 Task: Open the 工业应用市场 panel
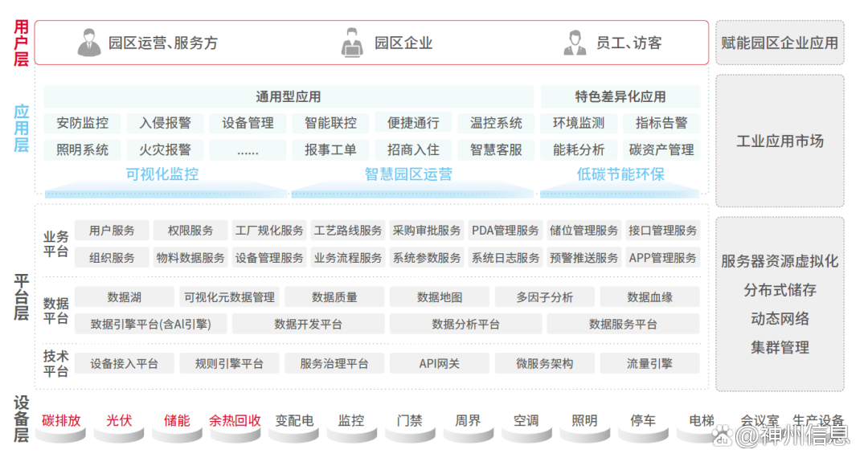coord(780,141)
